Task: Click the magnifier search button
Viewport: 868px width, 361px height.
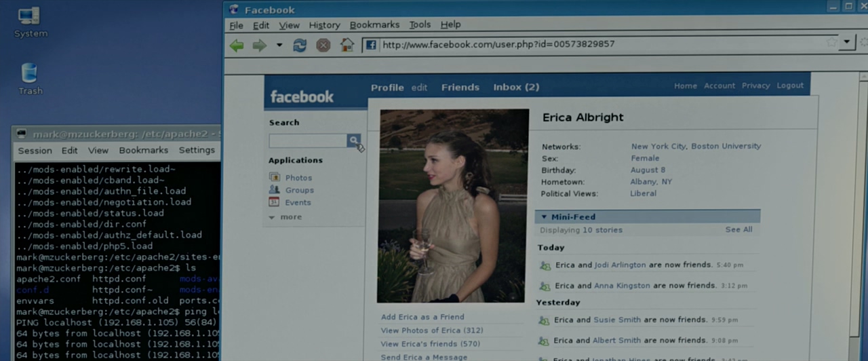Action: click(354, 140)
